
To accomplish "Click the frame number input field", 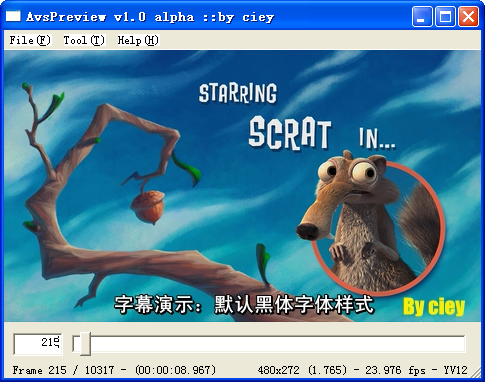I will point(38,344).
